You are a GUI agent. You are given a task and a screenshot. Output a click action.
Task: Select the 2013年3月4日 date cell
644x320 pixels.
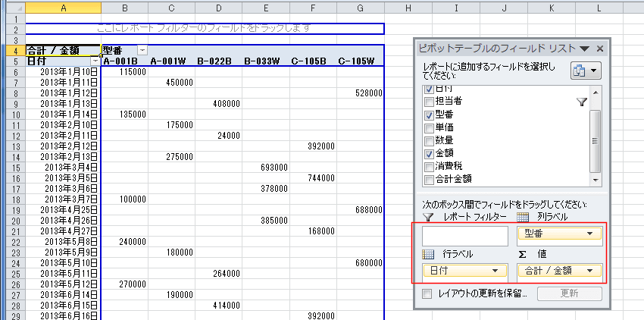pyautogui.click(x=63, y=167)
